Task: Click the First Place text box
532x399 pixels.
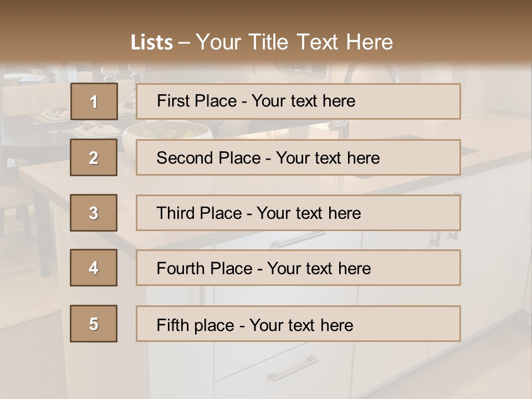Action: 298,101
